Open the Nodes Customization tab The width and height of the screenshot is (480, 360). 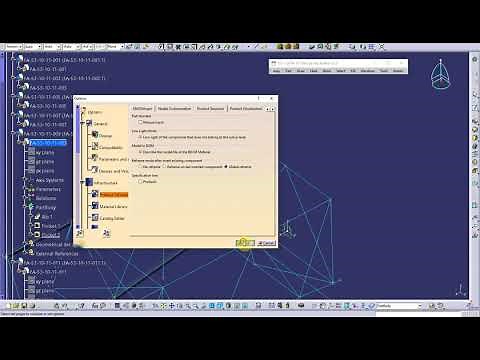coord(174,109)
